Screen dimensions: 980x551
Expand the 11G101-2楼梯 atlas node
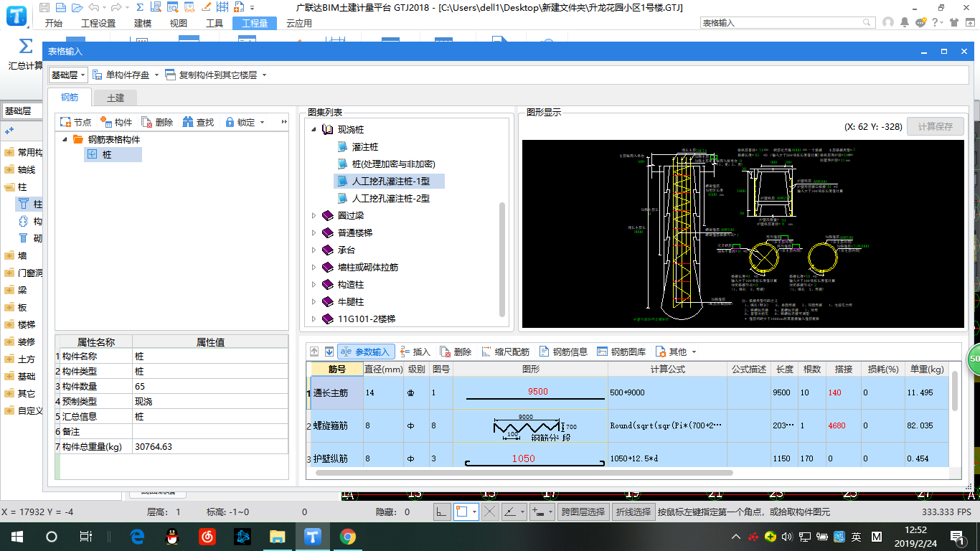[314, 319]
